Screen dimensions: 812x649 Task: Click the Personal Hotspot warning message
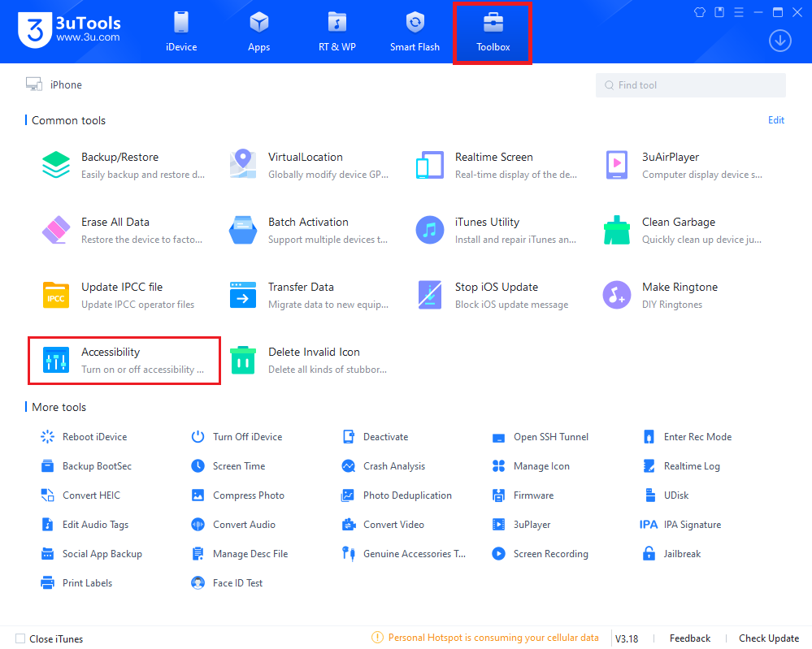[x=485, y=638]
